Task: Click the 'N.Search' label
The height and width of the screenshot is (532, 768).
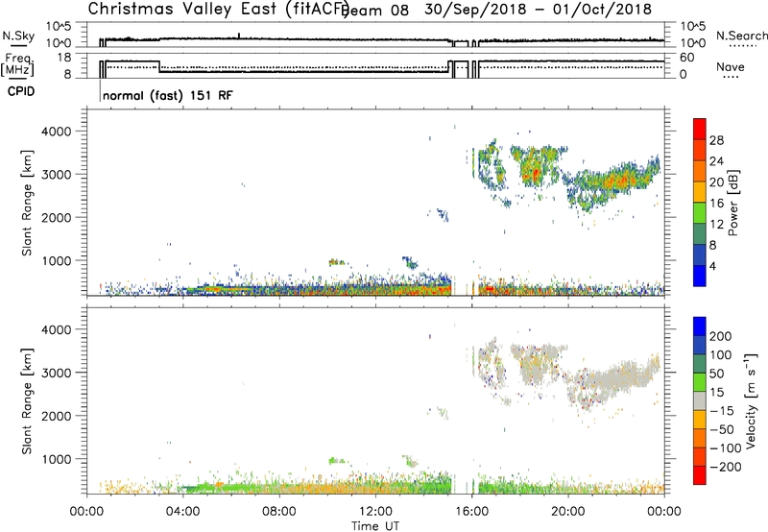Action: click(741, 36)
